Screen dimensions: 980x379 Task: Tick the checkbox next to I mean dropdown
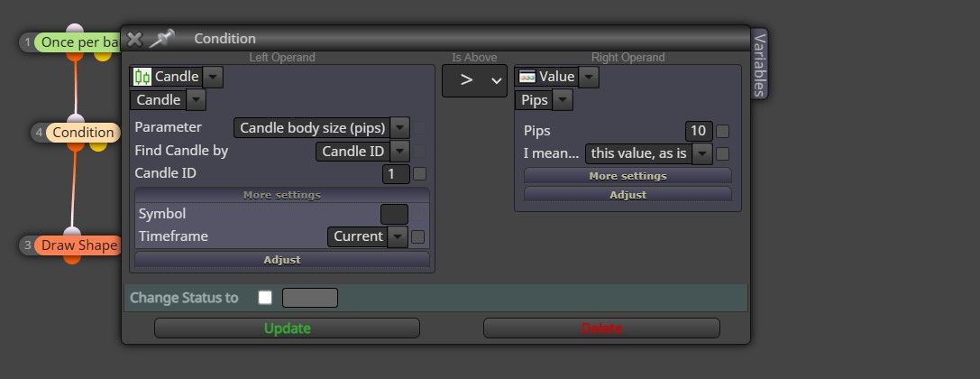(722, 153)
